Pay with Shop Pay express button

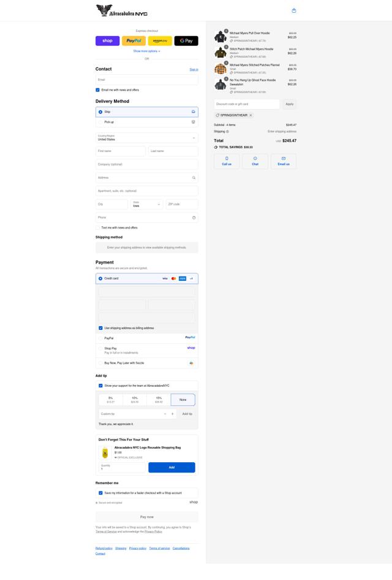[108, 40]
